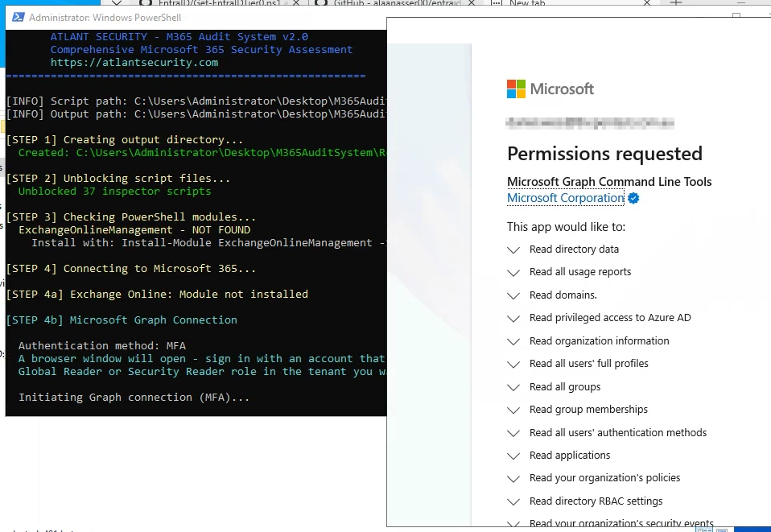Click the Administrator: Windows PowerShell title text
771x532 pixels.
tap(105, 18)
